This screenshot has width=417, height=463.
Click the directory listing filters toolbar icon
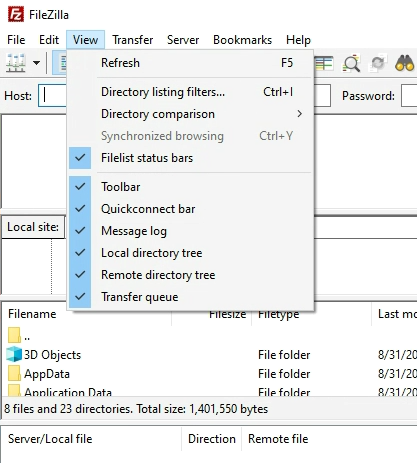click(x=324, y=63)
